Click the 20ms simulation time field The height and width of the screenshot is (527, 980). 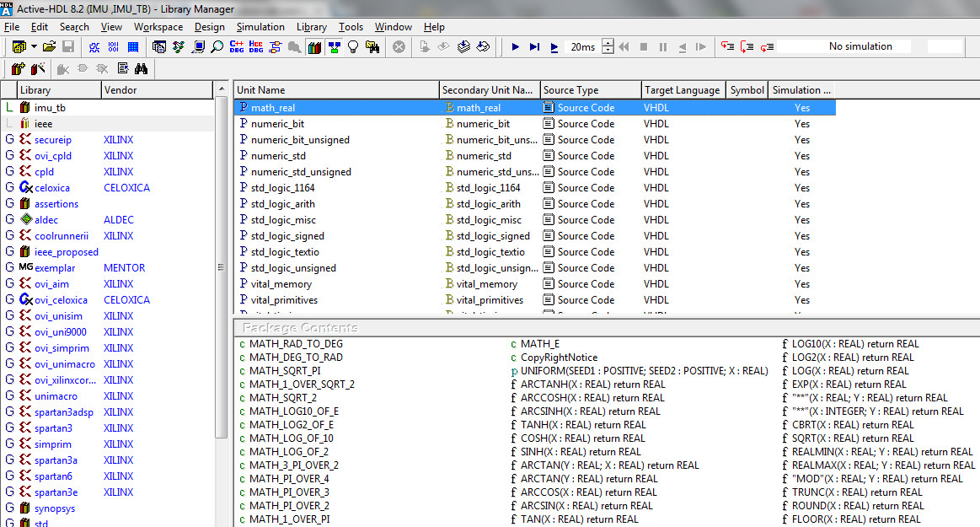point(583,47)
